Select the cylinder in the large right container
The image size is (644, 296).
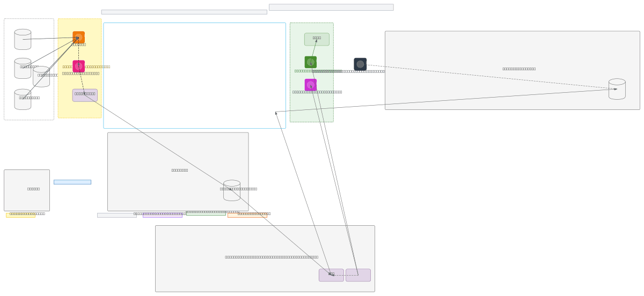click(617, 89)
